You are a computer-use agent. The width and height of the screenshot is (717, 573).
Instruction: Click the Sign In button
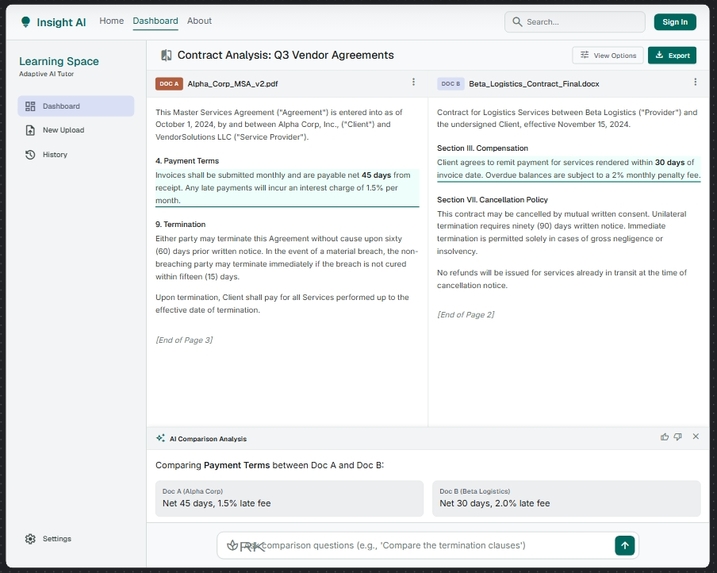click(675, 22)
